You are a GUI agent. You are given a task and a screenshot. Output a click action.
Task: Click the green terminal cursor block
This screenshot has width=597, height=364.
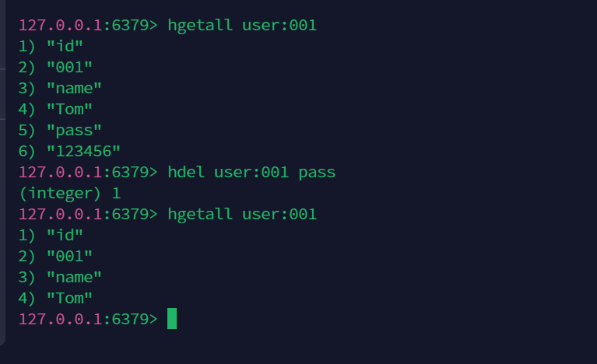(x=172, y=319)
